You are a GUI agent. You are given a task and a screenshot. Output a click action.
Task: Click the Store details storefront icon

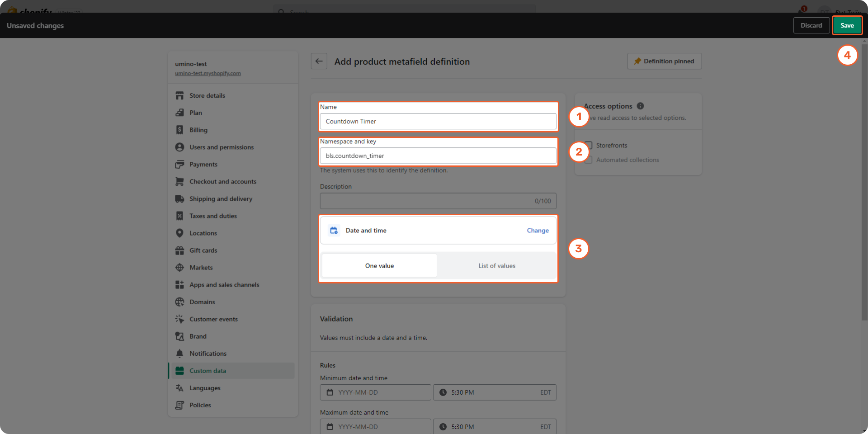(x=179, y=96)
